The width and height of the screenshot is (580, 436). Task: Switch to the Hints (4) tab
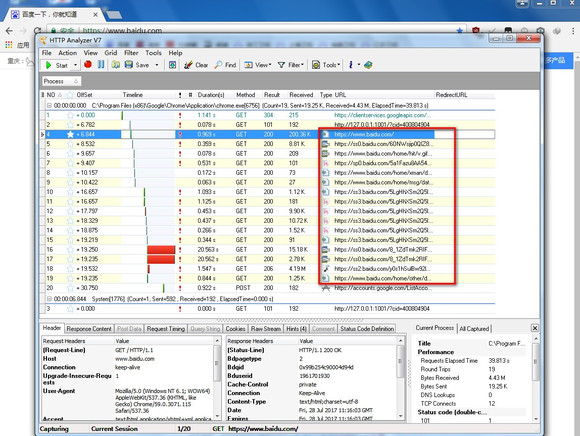(x=296, y=329)
